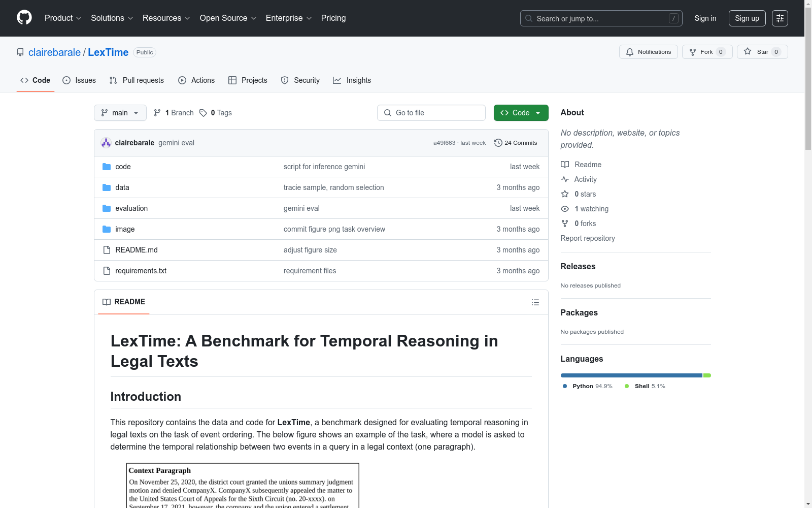
Task: Click the fork icon beside 0 forks
Action: pyautogui.click(x=565, y=224)
